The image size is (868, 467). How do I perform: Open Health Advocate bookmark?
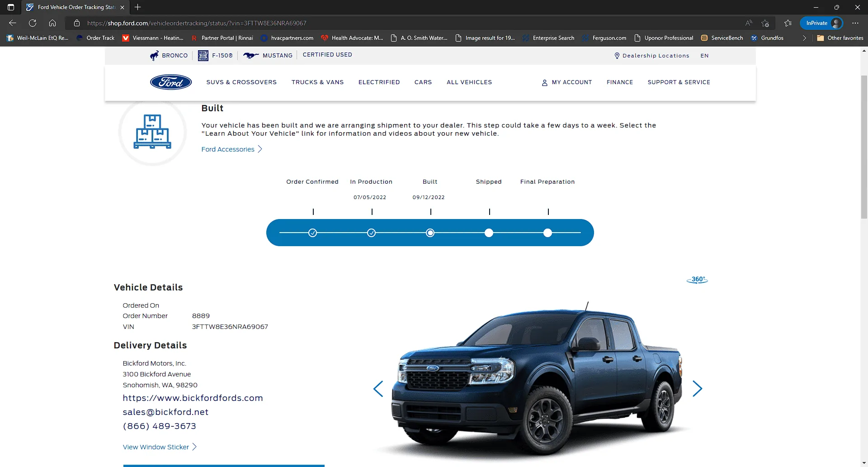(352, 38)
